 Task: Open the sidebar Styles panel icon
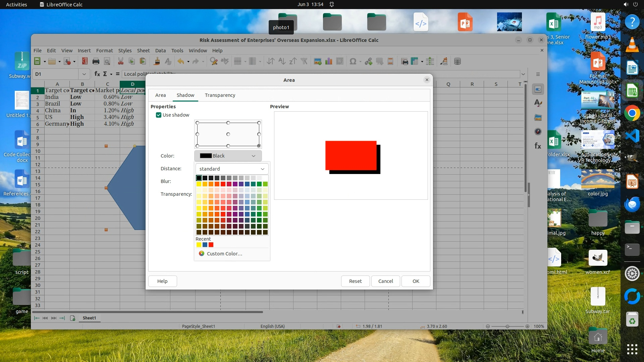(538, 103)
